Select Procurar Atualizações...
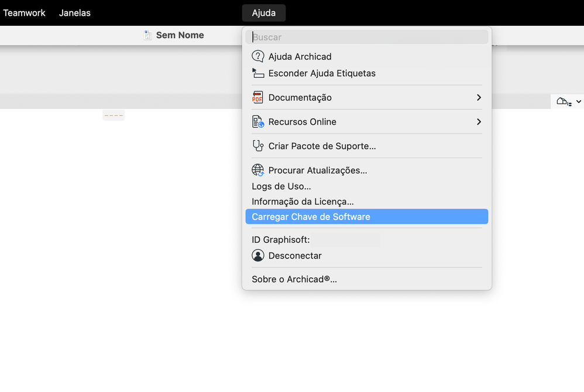 (x=367, y=170)
